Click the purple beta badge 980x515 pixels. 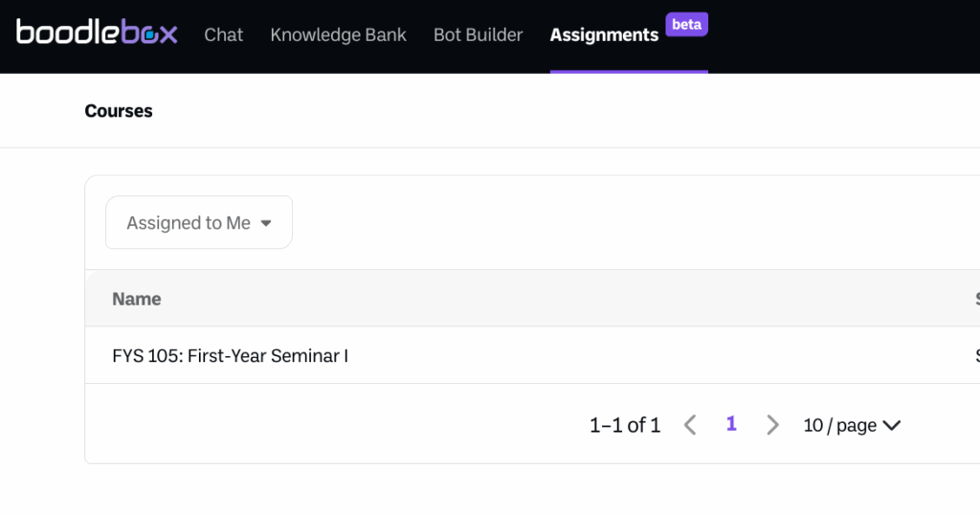click(686, 25)
